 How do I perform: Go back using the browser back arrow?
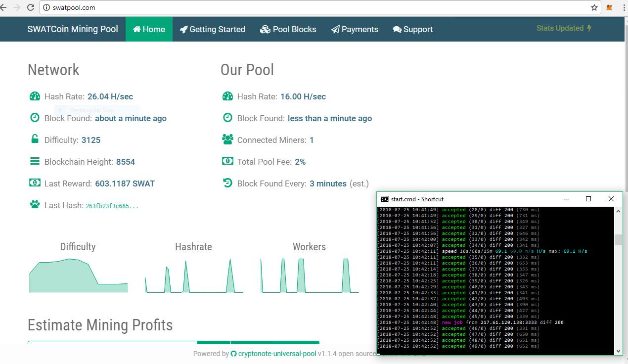[x=3, y=7]
